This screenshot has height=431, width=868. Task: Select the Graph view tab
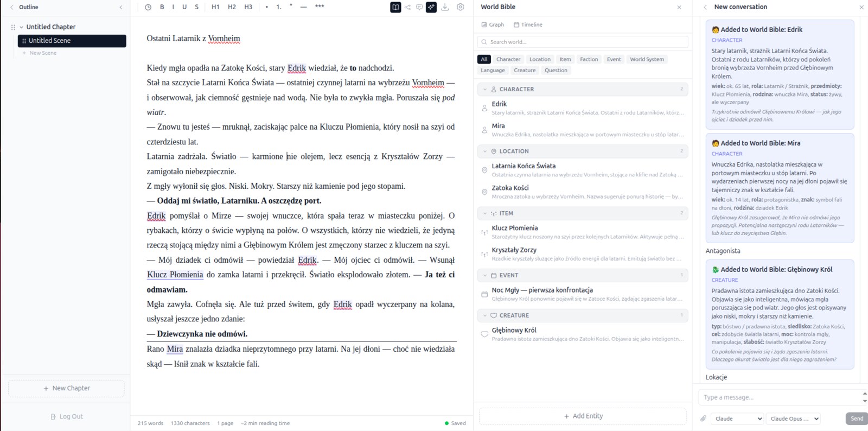click(x=493, y=24)
